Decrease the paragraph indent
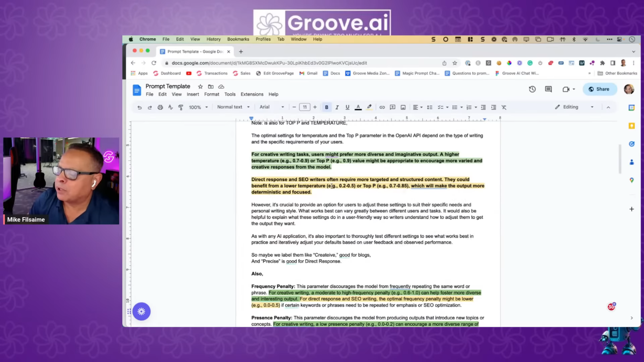Screen dimensions: 644x362 pyautogui.click(x=483, y=107)
